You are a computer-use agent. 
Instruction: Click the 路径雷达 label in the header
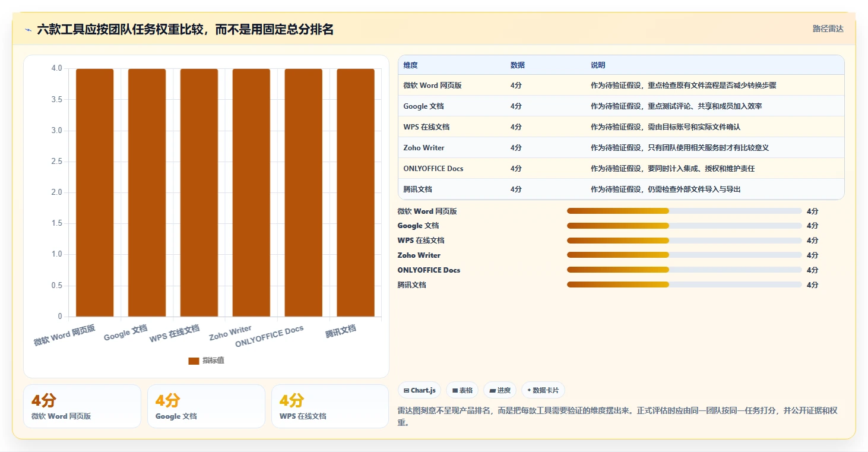tap(828, 29)
